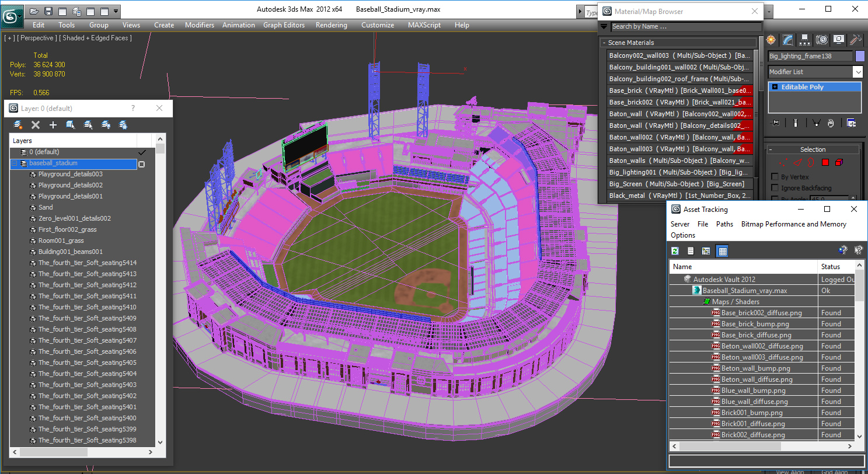Screen dimensions: 868x474
Task: Open Paths menu in Asset Tracking
Action: point(724,224)
